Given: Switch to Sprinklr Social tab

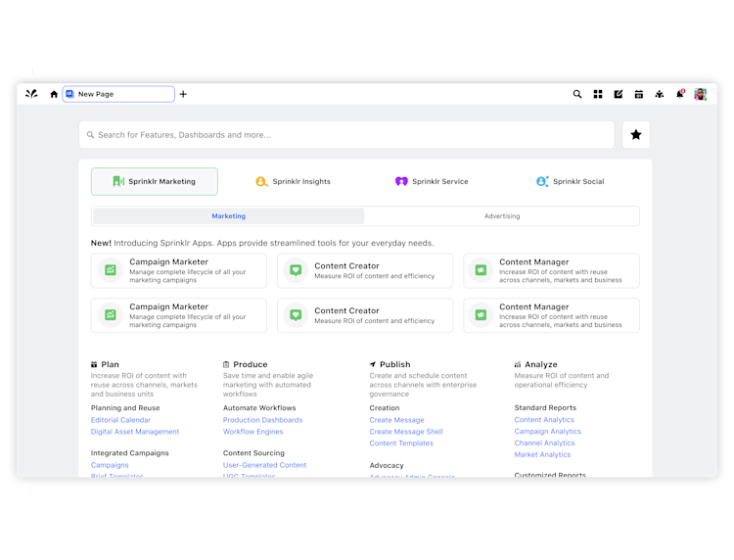Looking at the screenshot, I should [x=571, y=182].
